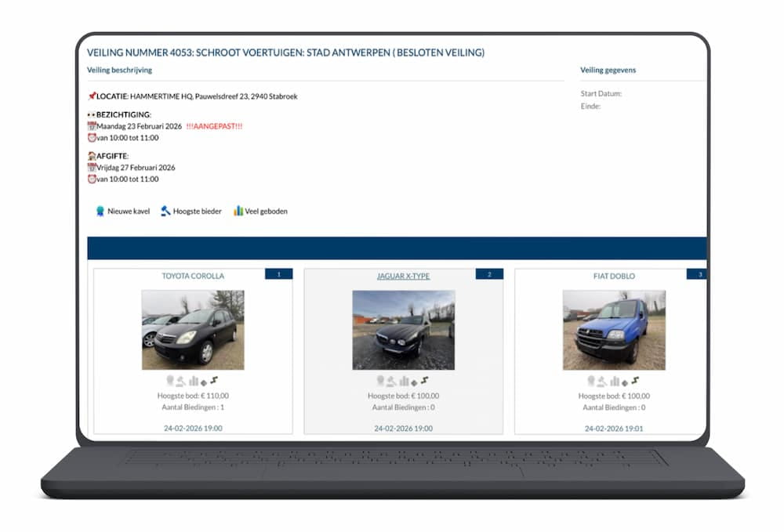Click the Veel geboden bar chart icon
This screenshot has height=532, width=784.
click(x=238, y=212)
